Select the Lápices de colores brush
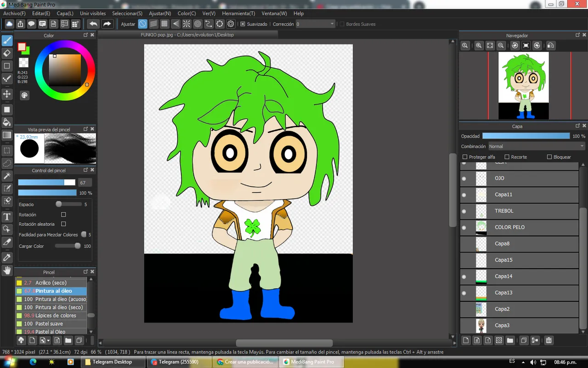 [51, 316]
